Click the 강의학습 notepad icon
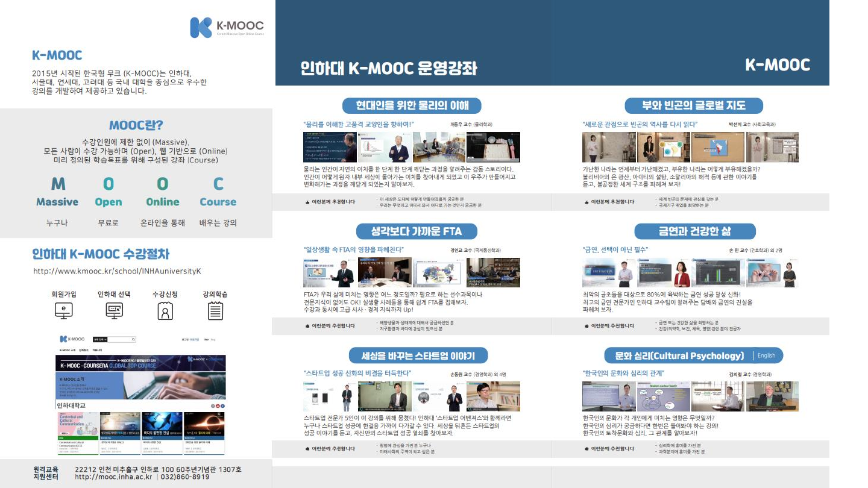This screenshot has width=868, height=488. 215,310
